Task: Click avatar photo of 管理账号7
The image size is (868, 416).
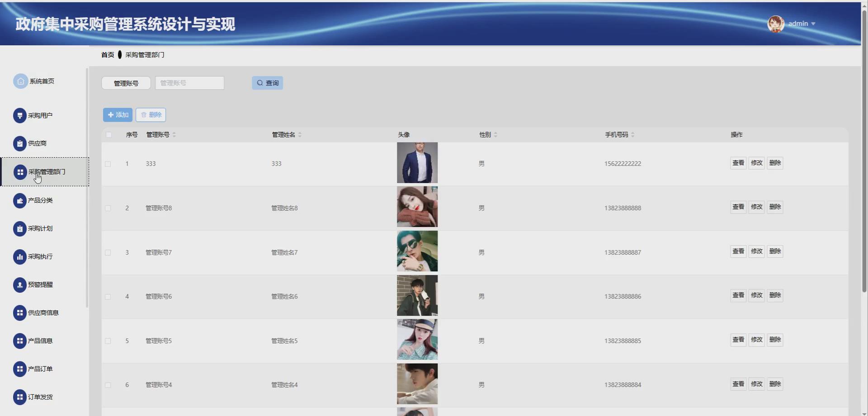Action: click(417, 251)
